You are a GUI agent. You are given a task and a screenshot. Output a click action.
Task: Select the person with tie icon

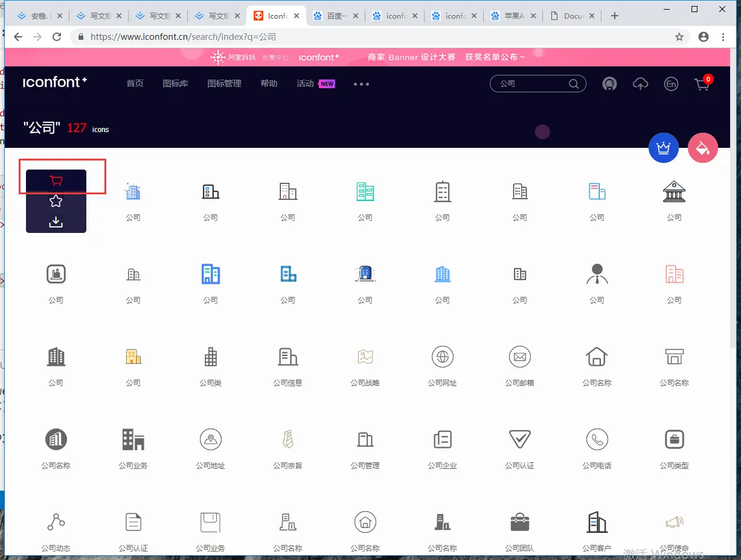pos(597,275)
